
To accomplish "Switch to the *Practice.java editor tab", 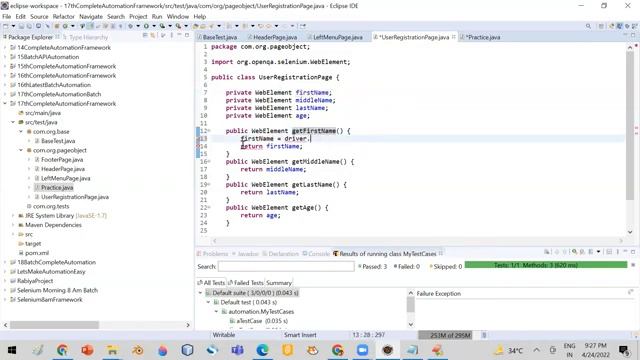I will [x=480, y=37].
